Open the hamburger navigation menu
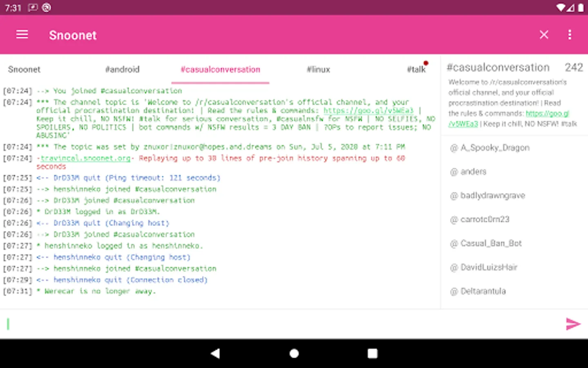Screen dimensions: 588x368 22,35
